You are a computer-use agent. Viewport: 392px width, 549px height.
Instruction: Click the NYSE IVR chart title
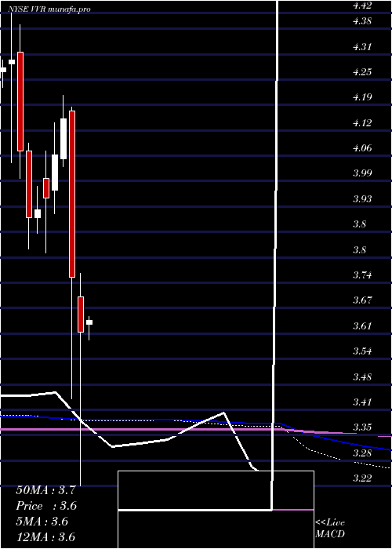pyautogui.click(x=49, y=9)
